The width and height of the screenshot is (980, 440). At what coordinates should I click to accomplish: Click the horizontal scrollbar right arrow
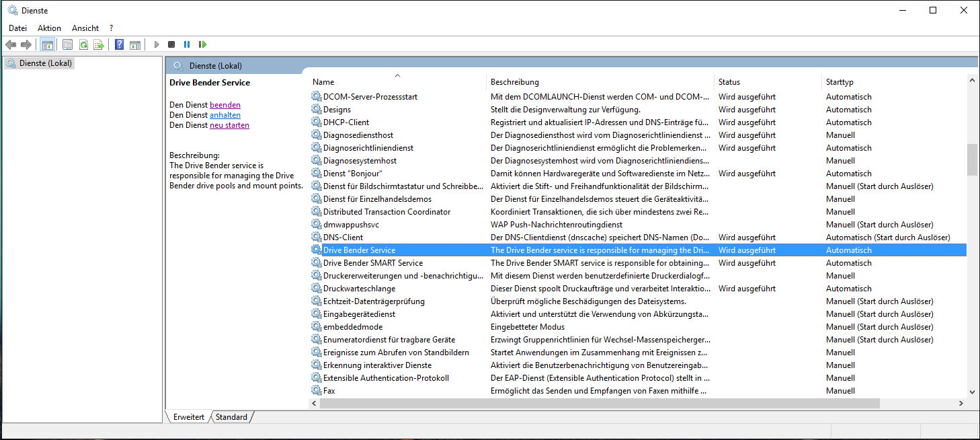961,403
